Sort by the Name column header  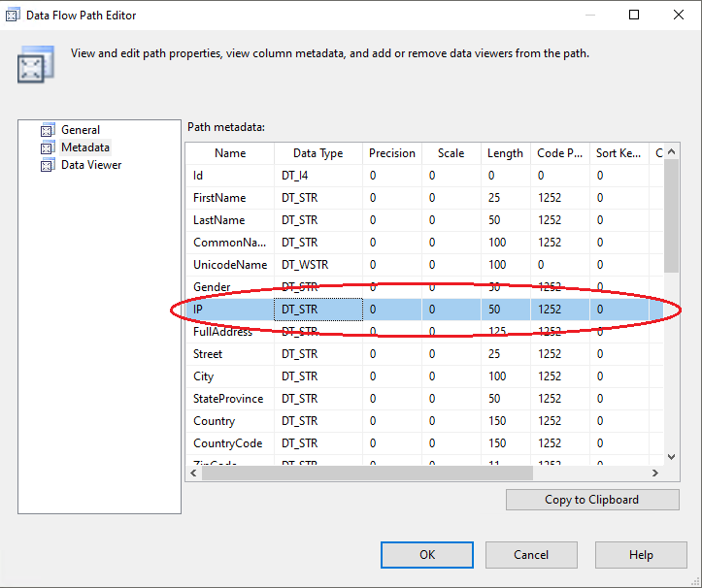(230, 153)
